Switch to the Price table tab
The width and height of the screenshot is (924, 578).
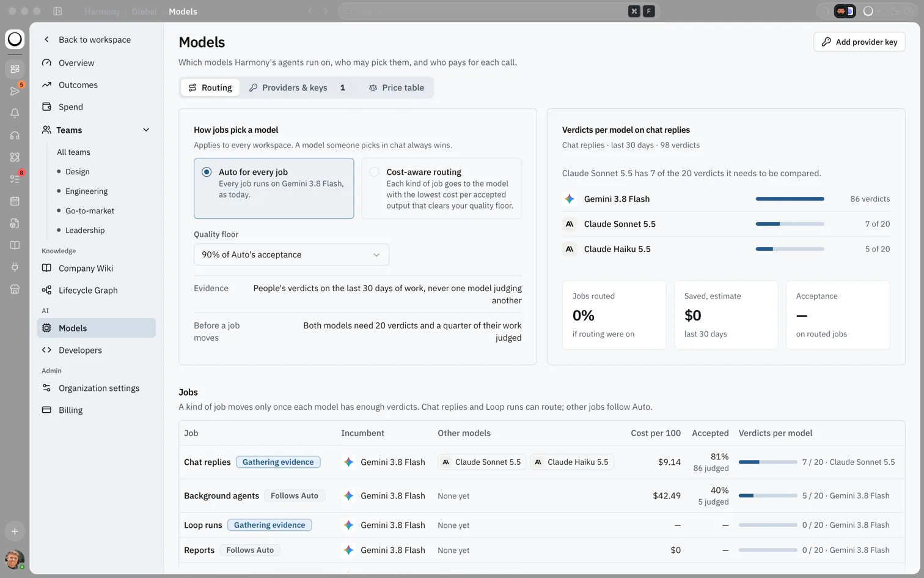pos(397,87)
